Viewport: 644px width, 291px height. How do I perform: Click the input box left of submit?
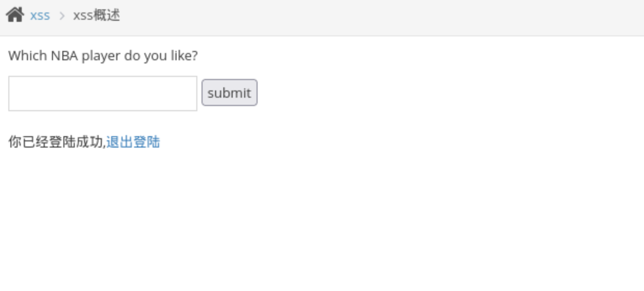[x=103, y=94]
